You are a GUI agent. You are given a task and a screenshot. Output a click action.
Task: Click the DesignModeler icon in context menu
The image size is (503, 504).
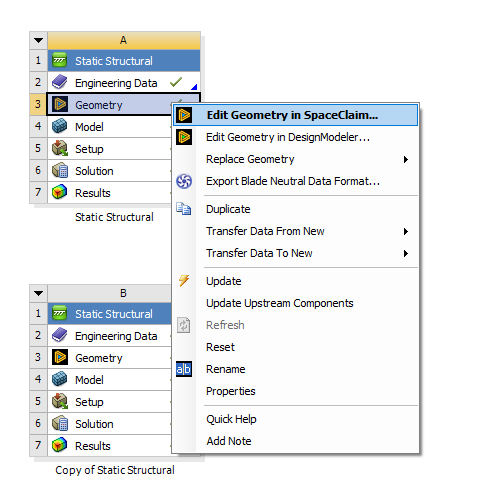(184, 137)
